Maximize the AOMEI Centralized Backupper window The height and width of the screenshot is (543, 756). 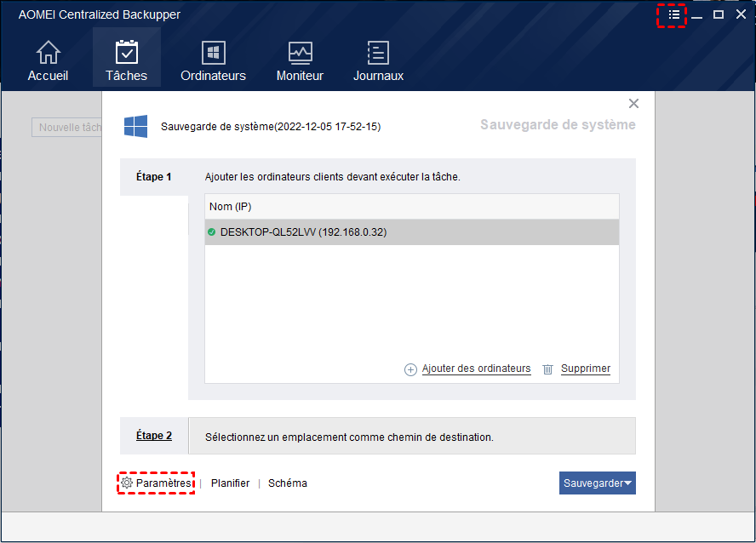(719, 14)
